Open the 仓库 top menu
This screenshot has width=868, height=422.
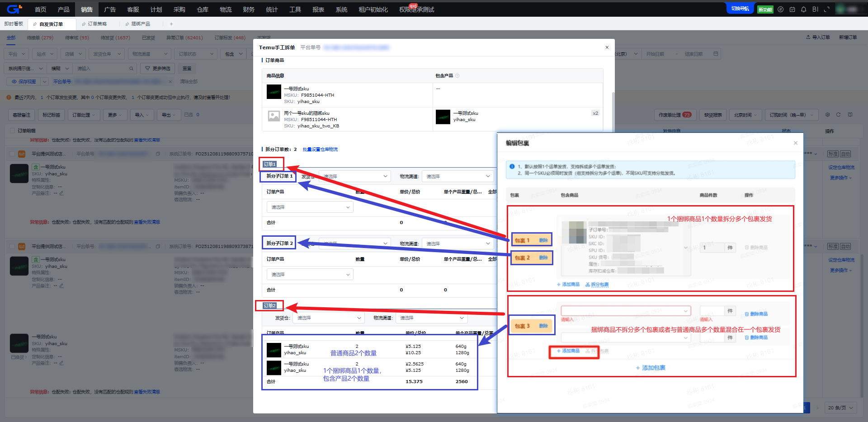coord(203,9)
